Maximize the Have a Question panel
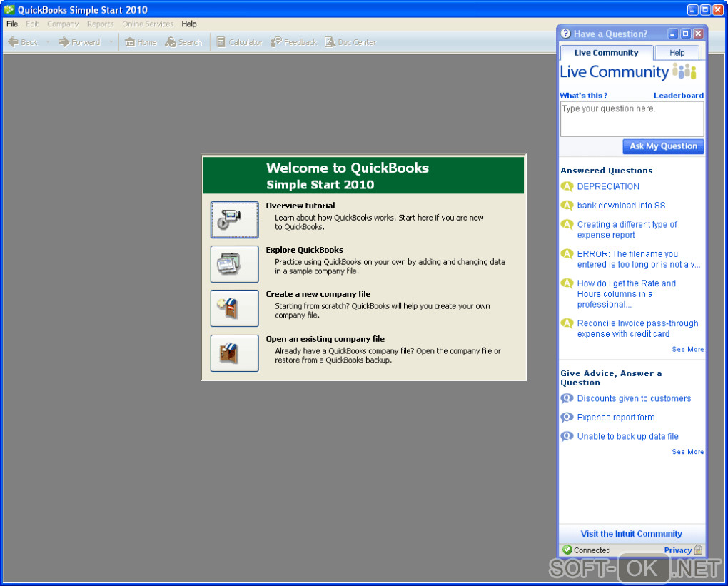This screenshot has width=728, height=586. [x=685, y=34]
